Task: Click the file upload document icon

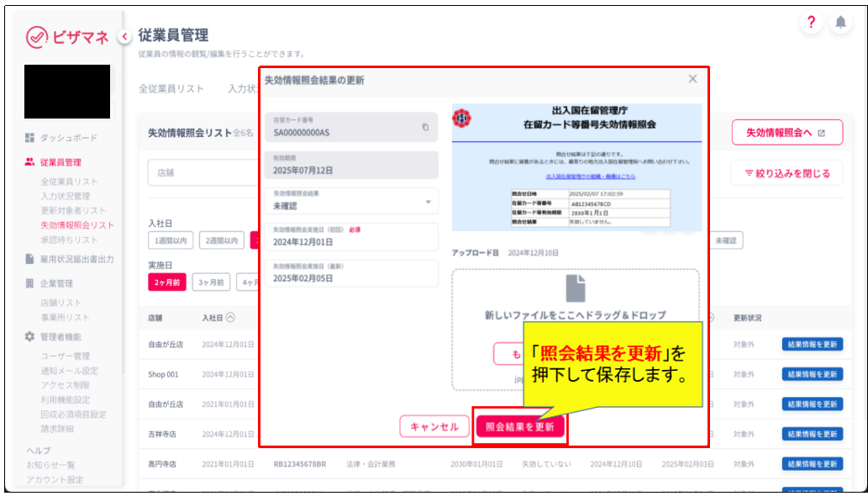Action: [x=575, y=288]
